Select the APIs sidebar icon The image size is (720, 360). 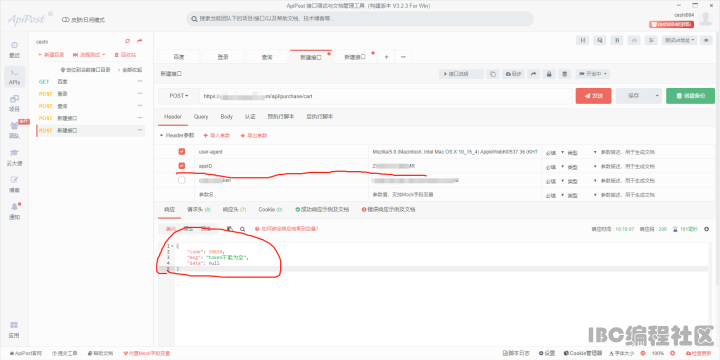14,77
